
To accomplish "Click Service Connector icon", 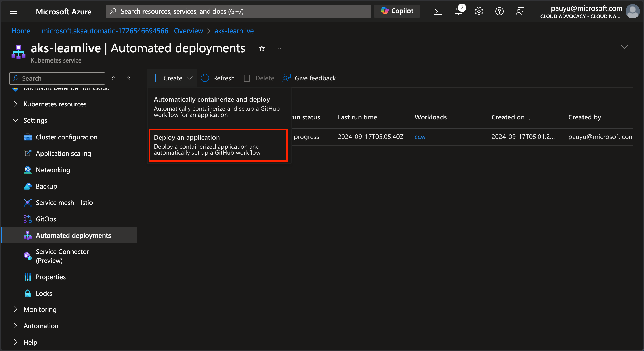I will tap(27, 256).
